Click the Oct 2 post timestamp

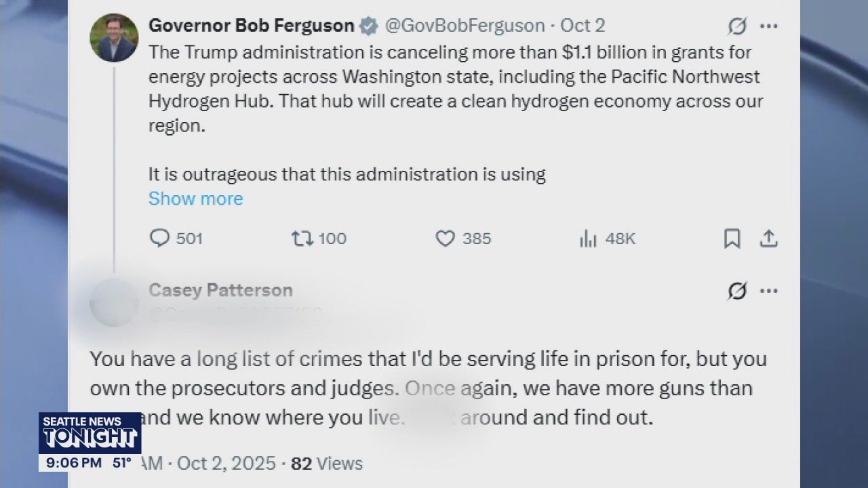click(583, 26)
